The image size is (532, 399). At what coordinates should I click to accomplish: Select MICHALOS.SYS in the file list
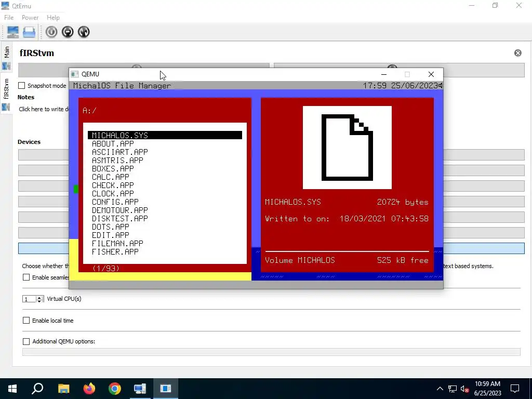(165, 135)
